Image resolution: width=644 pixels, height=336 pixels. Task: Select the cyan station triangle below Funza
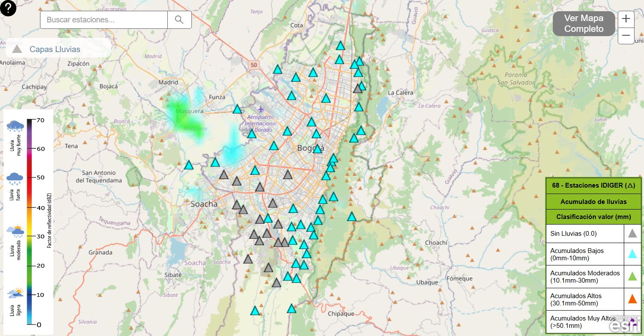click(x=237, y=109)
